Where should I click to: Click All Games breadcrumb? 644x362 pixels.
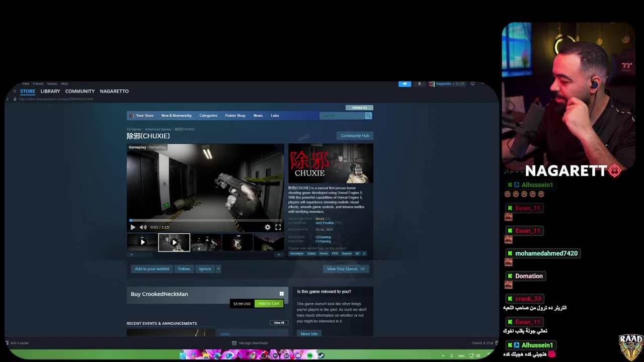tap(134, 129)
